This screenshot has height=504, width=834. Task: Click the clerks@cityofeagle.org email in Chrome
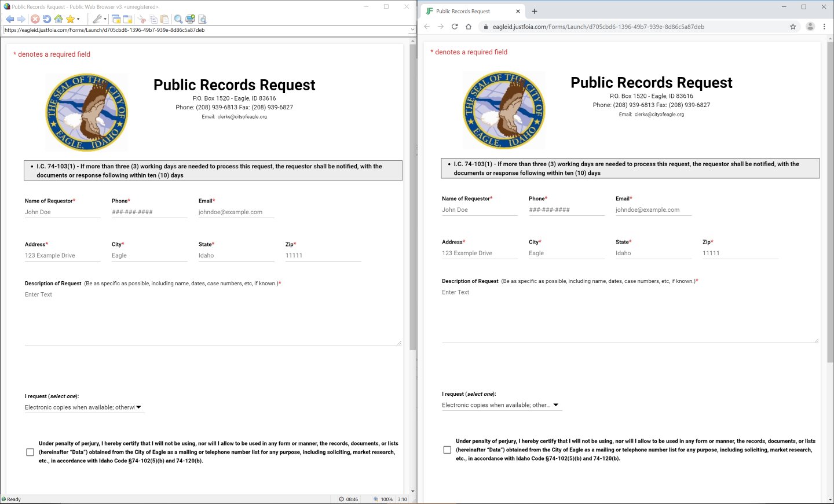pos(659,115)
